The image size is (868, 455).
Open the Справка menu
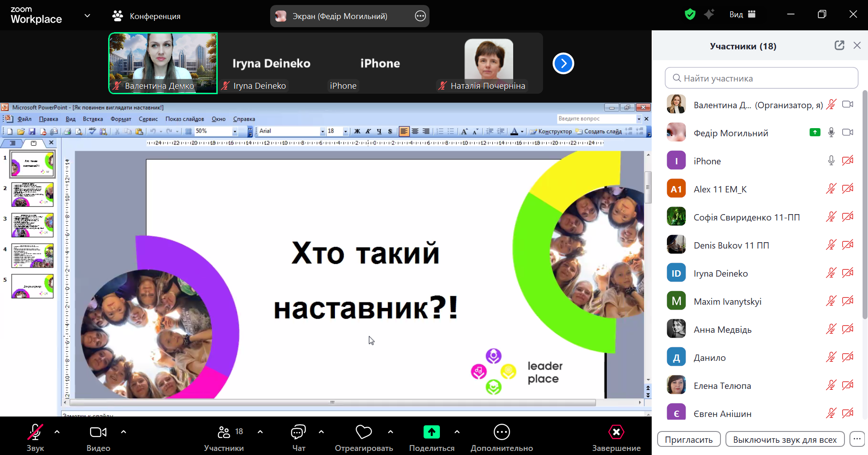[x=244, y=119]
